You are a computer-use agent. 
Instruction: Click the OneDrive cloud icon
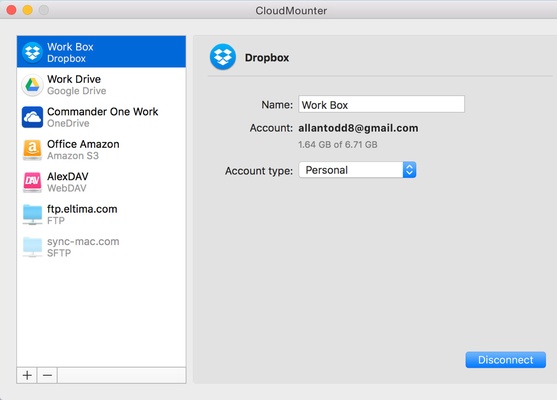tap(32, 117)
